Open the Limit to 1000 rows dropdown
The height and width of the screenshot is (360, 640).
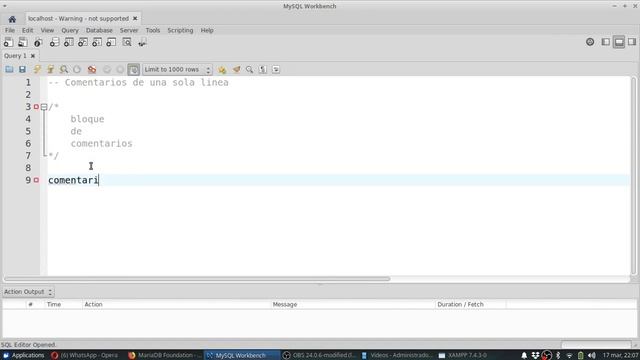click(177, 69)
